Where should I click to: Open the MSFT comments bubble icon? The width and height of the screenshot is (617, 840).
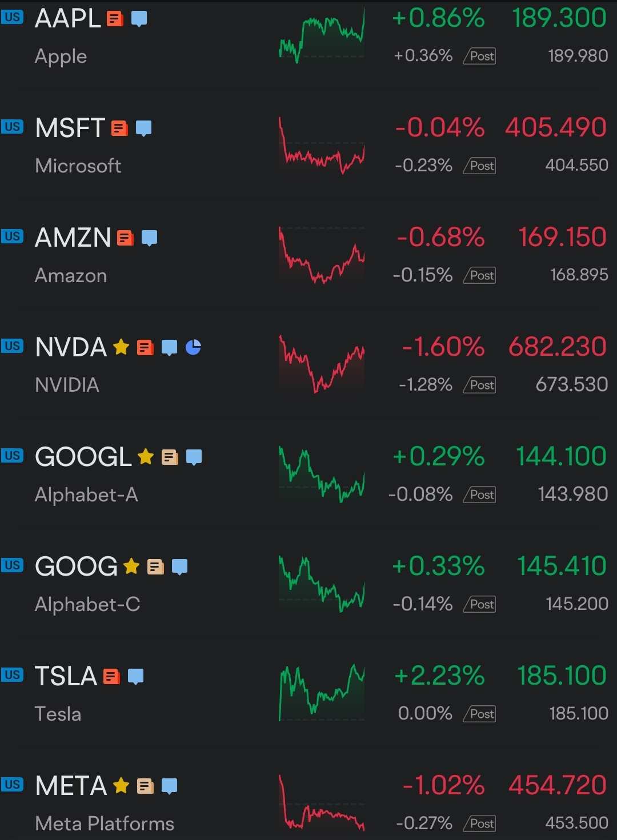pos(144,128)
